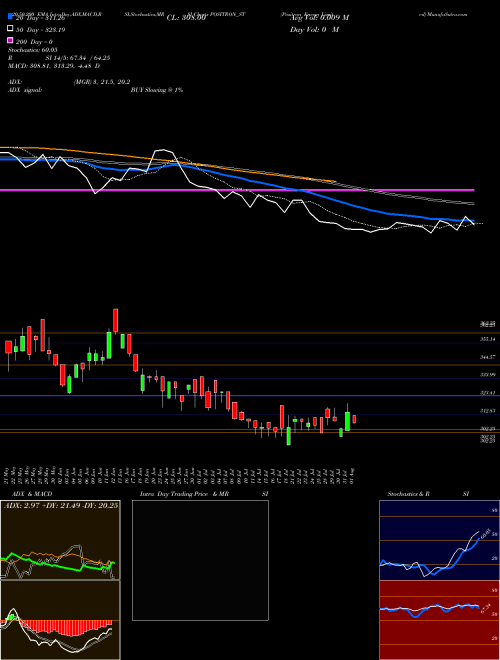Click the '(MGR) 3, 21.5, 20.2' values
This screenshot has height=660, width=500.
pyautogui.click(x=102, y=82)
